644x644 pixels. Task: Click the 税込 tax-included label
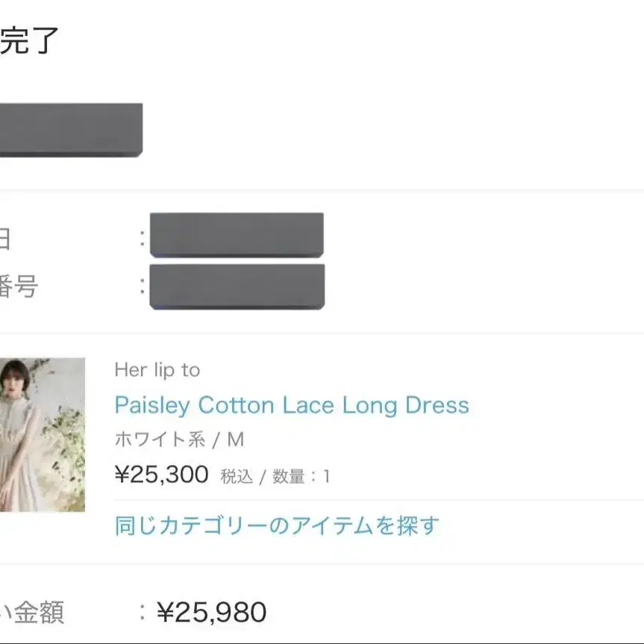(237, 476)
